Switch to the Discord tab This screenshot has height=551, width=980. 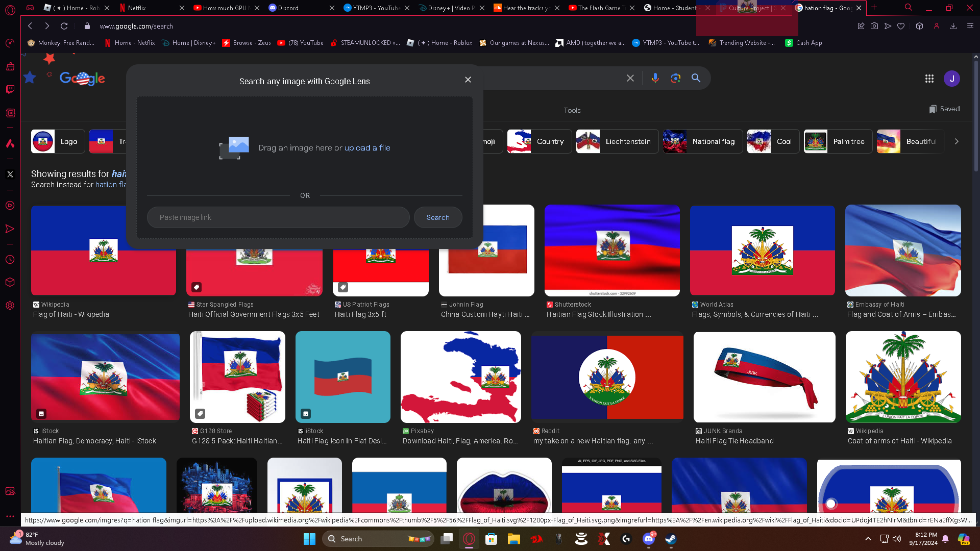(x=288, y=8)
